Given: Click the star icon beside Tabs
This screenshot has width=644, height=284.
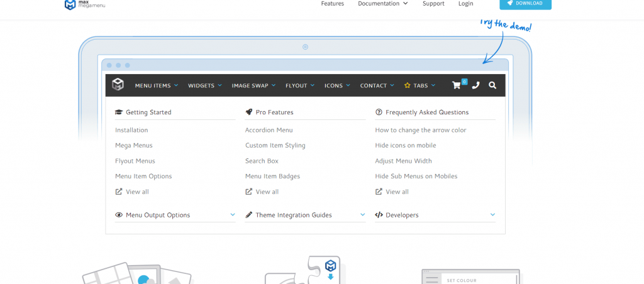Looking at the screenshot, I should click(407, 85).
